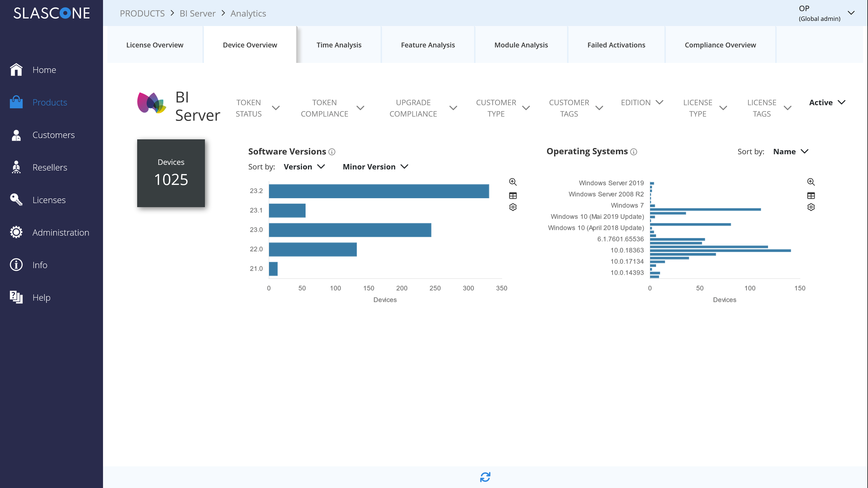Click the Devices 1025 count card
The height and width of the screenshot is (488, 868).
tap(171, 173)
